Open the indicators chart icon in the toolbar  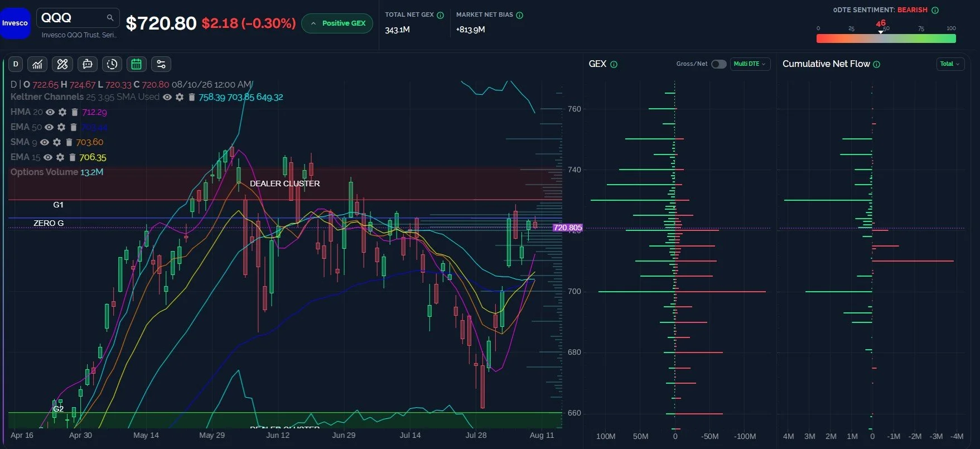[x=37, y=64]
